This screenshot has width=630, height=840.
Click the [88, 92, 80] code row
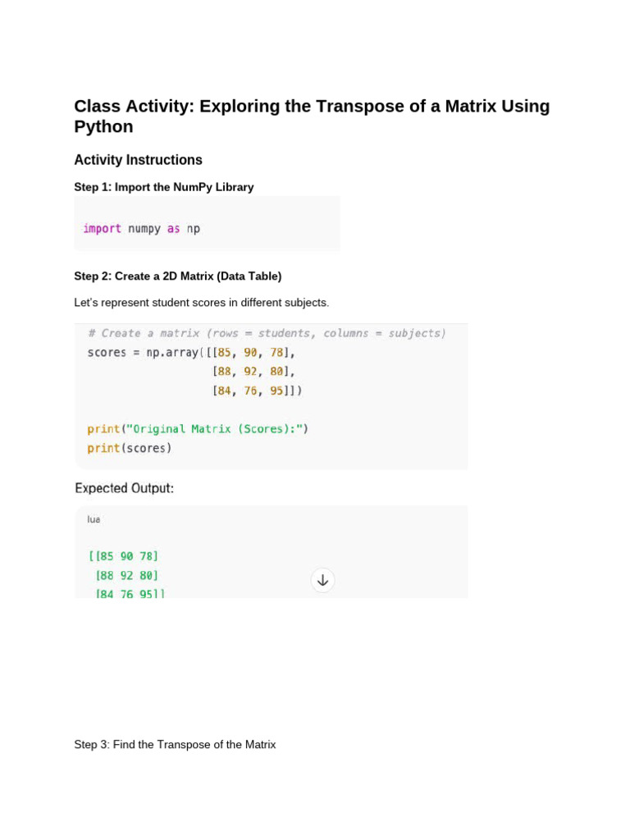coord(253,372)
